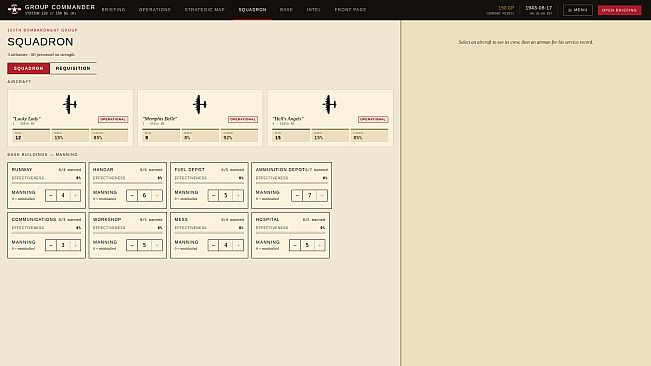Select the "Memphis Belle" bomber aircraft icon
Viewport: 651px width, 366px height.
[x=200, y=104]
